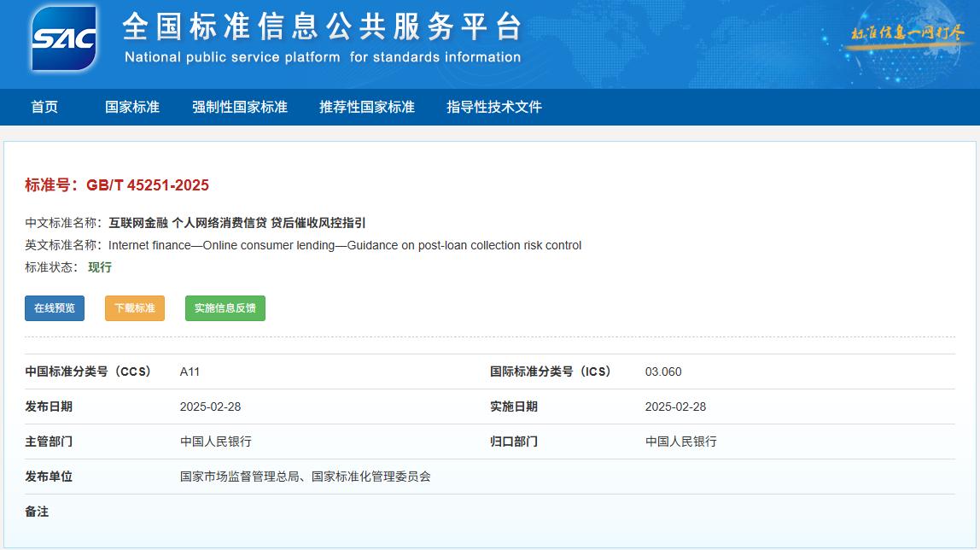This screenshot has width=980, height=550.
Task: Click the calligraphy slogan graphic in header
Action: (x=907, y=33)
